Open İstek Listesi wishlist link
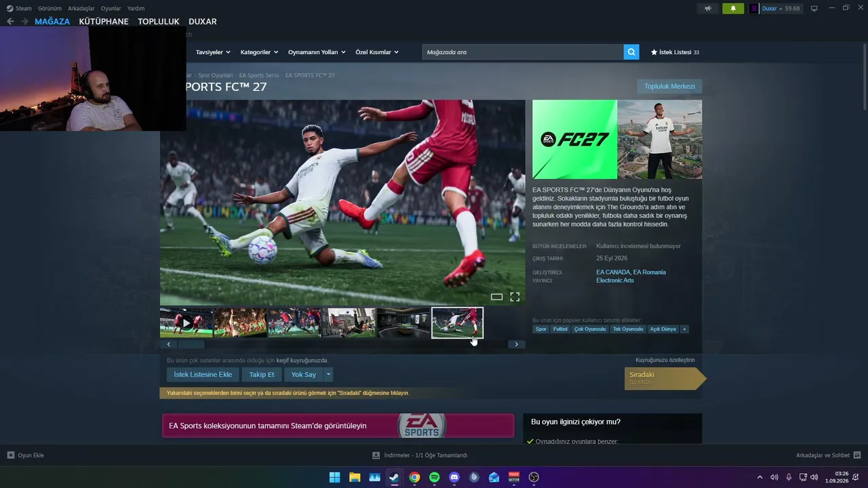 [x=675, y=52]
